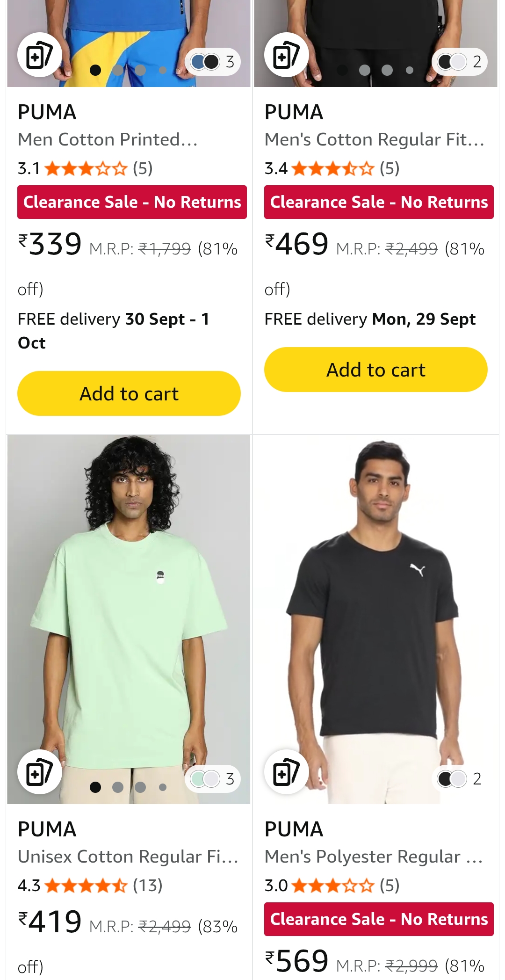
Task: Tap Clearance Sale badge on ₹569 item
Action: 379,919
